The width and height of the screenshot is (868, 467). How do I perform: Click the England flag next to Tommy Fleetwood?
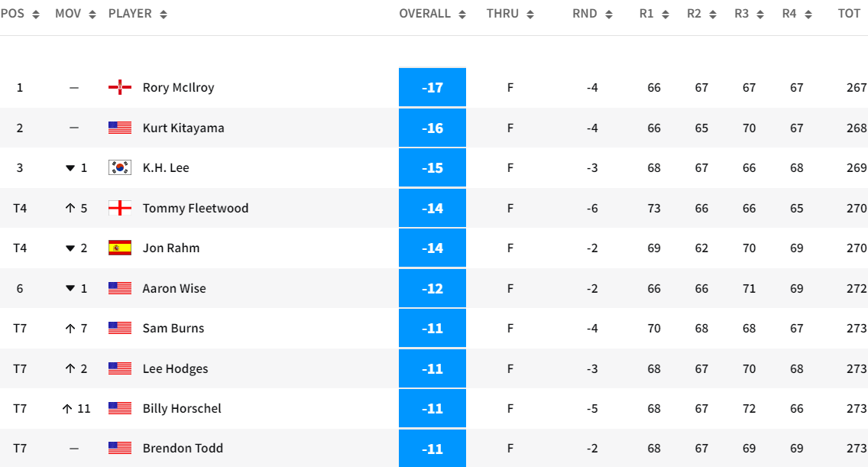[x=120, y=208]
